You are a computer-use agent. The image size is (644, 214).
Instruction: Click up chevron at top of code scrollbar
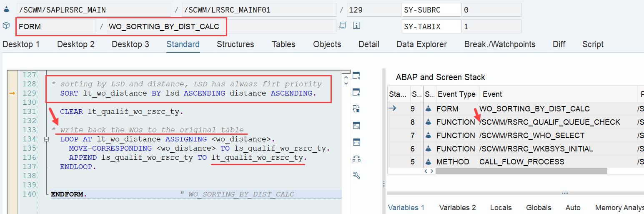point(346,77)
